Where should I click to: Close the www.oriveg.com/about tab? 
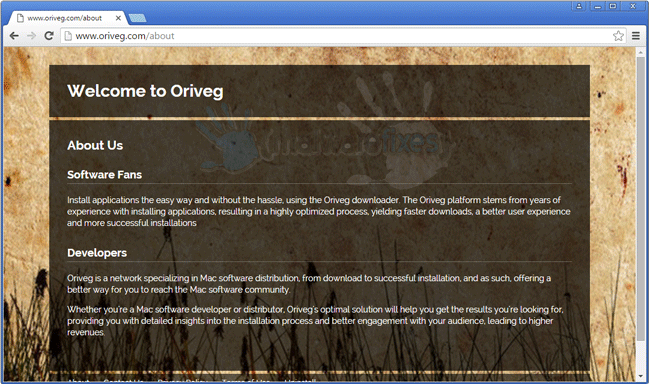coord(118,18)
